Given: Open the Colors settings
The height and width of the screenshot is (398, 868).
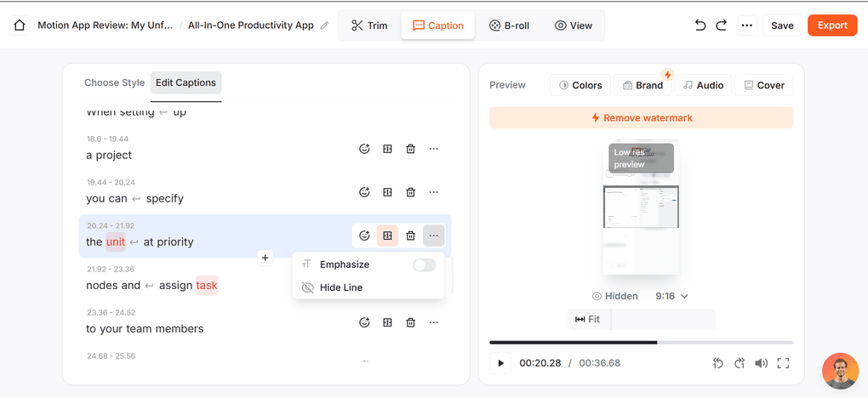Looking at the screenshot, I should click(x=580, y=85).
